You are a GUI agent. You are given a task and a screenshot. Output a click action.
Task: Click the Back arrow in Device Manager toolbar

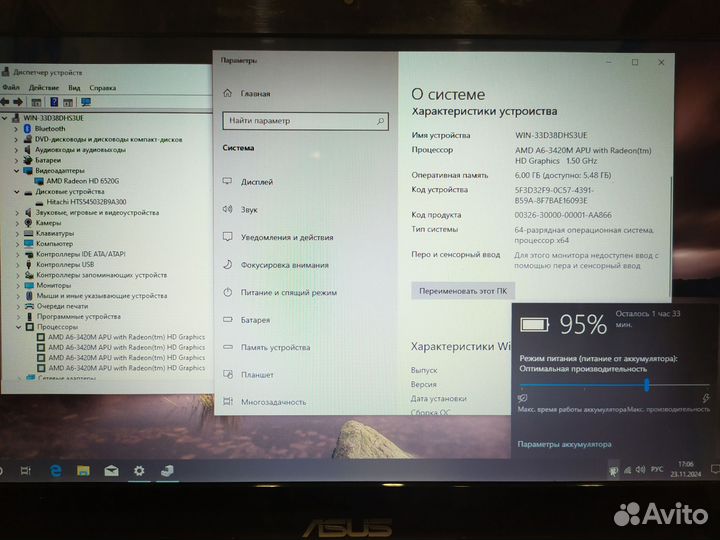tap(5, 102)
